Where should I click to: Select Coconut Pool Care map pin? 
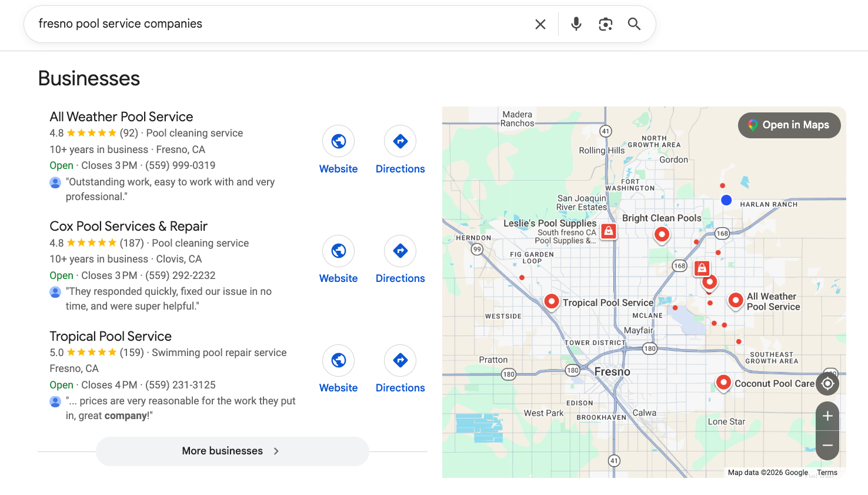click(x=723, y=383)
